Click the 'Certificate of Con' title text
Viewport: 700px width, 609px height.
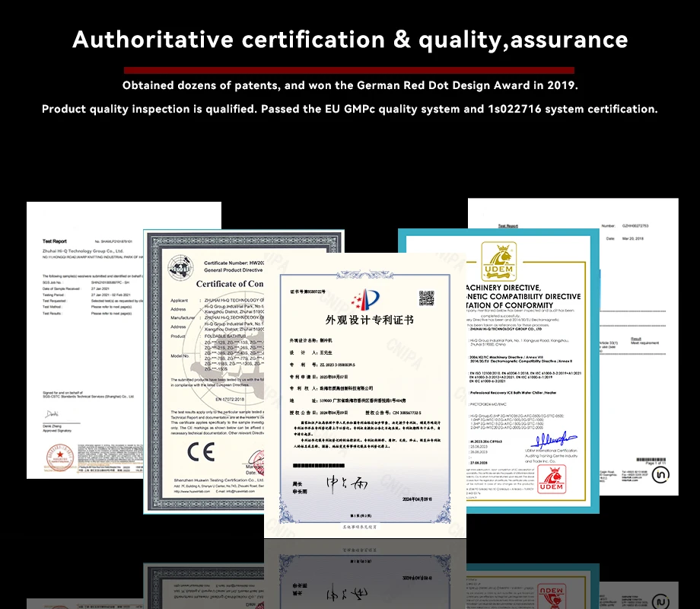pos(230,284)
